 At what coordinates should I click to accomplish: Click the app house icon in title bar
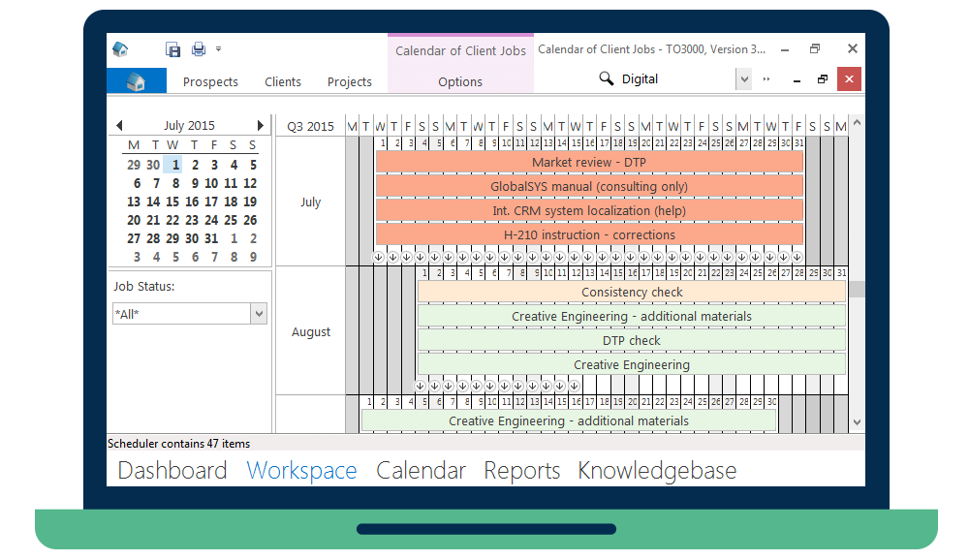(120, 49)
